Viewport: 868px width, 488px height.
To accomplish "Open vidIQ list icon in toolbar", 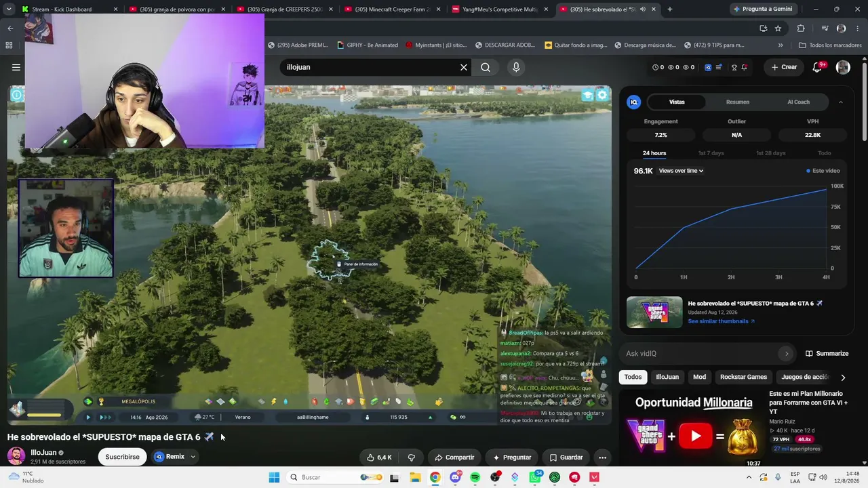I will pyautogui.click(x=718, y=67).
